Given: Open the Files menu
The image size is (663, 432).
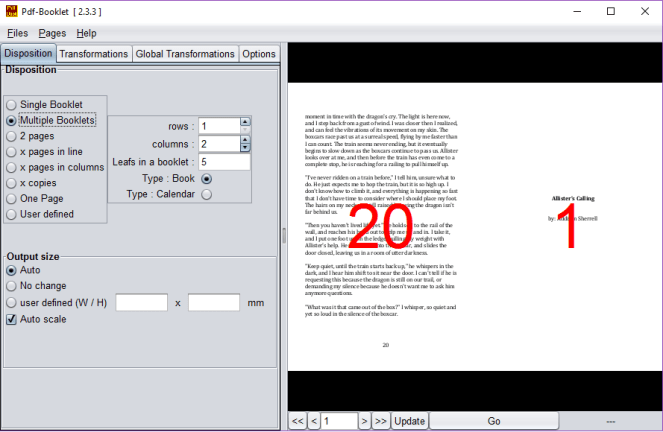Looking at the screenshot, I should (x=17, y=33).
